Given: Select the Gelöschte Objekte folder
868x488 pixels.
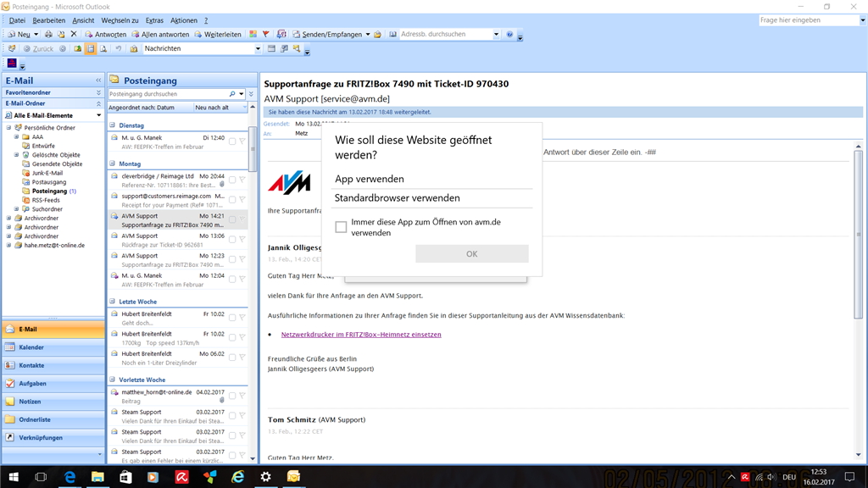Looking at the screenshot, I should point(56,155).
